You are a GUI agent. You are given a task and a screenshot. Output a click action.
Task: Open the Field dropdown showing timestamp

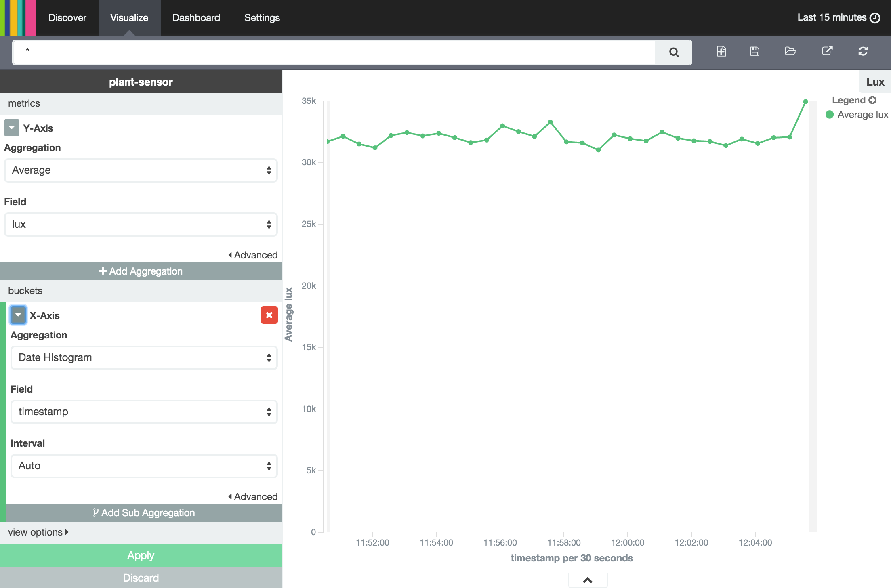144,412
